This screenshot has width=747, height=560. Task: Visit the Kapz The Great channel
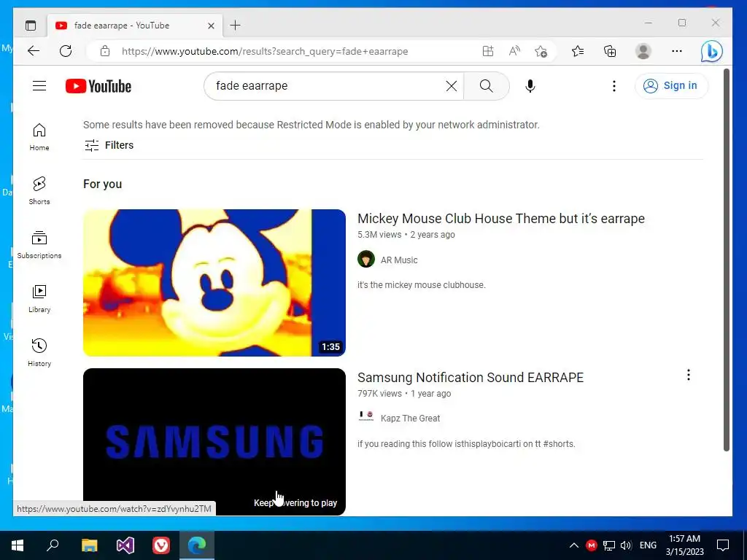tap(410, 418)
